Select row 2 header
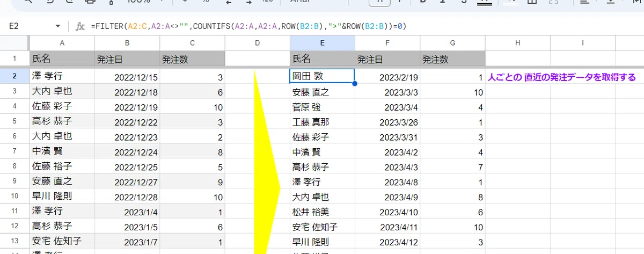Screen dimensions: 644x254 (14, 77)
